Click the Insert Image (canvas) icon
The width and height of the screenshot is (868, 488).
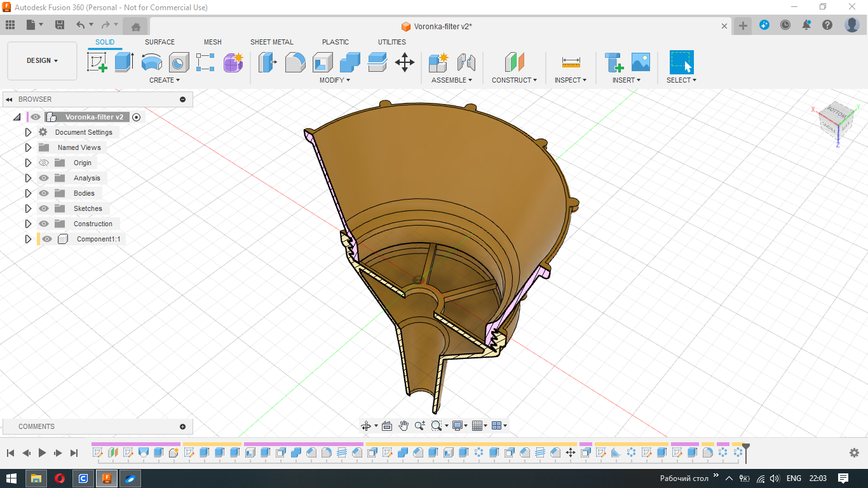641,62
